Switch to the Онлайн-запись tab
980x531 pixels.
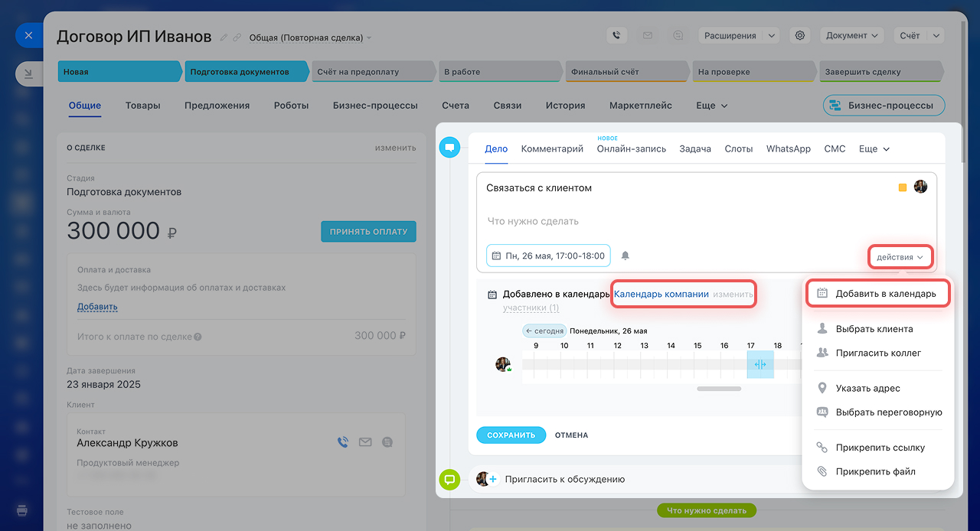[x=632, y=149]
